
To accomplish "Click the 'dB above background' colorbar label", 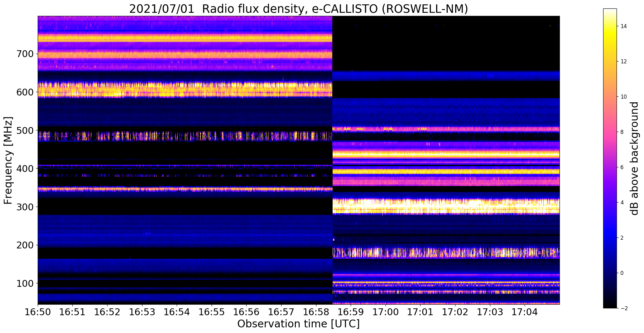I will point(634,159).
